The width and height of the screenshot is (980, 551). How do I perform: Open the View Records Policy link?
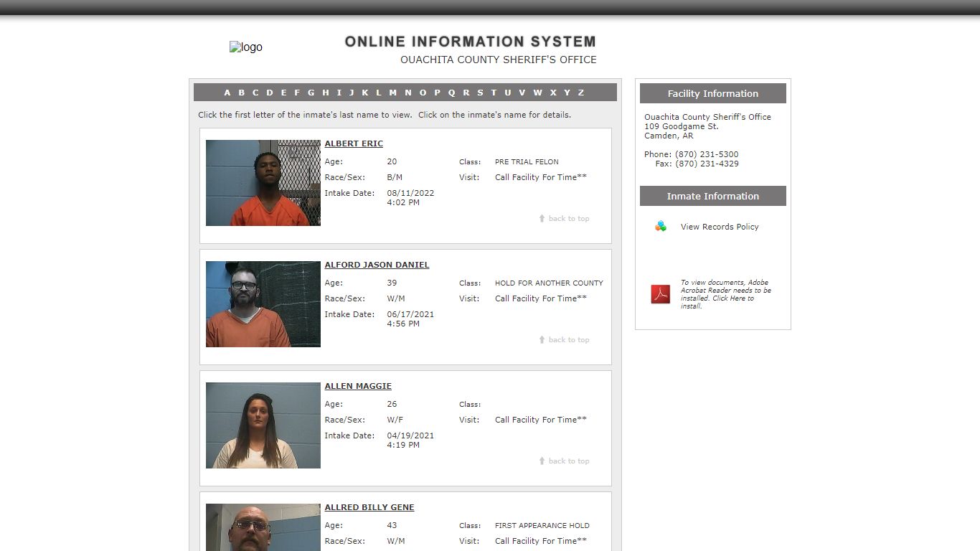click(720, 227)
